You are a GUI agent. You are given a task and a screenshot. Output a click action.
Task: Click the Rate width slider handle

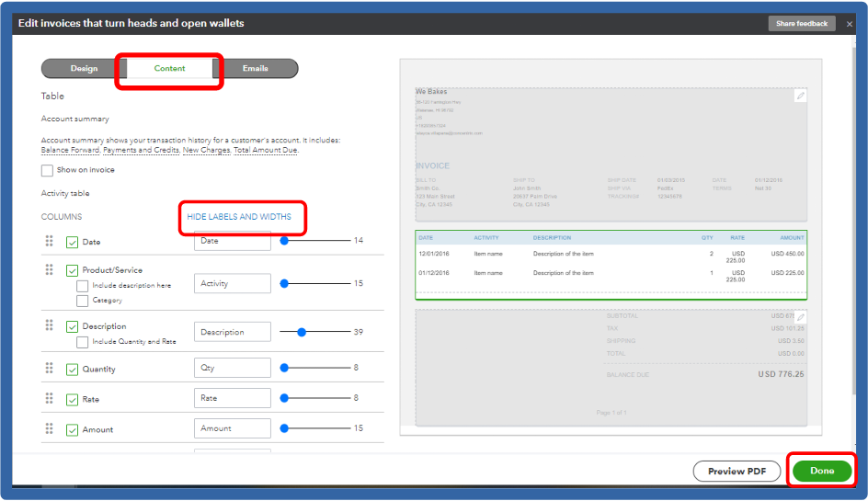284,398
